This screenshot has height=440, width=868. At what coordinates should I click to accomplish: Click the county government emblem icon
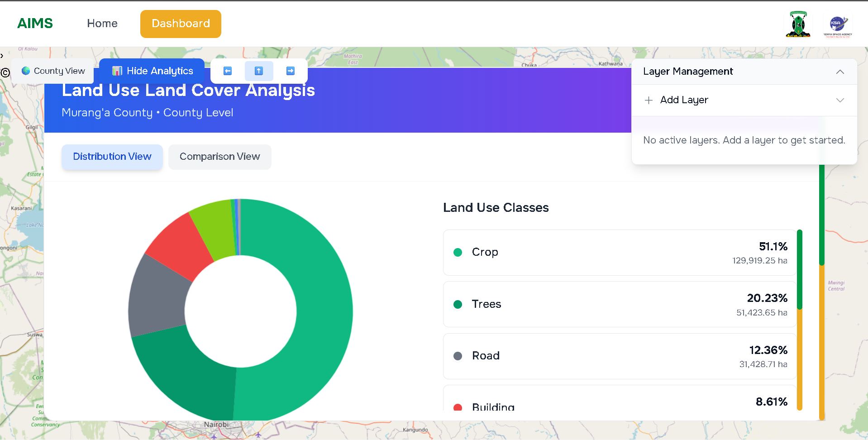point(798,24)
